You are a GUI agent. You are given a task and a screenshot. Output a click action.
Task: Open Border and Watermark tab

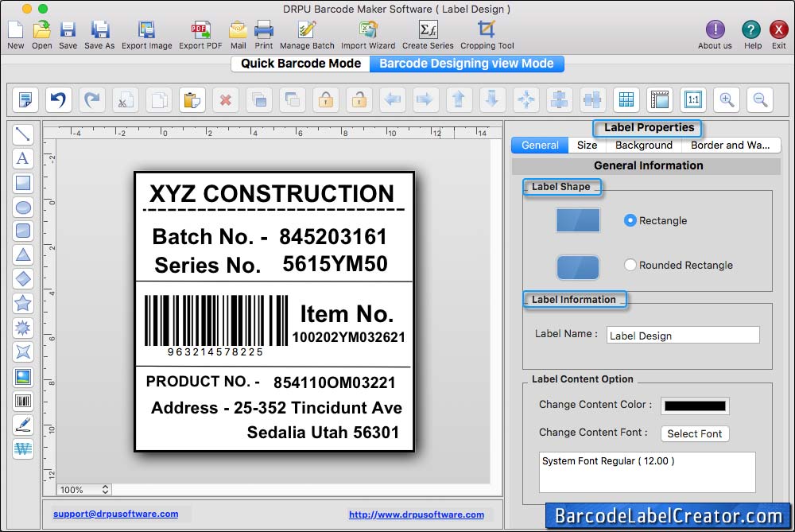[730, 145]
